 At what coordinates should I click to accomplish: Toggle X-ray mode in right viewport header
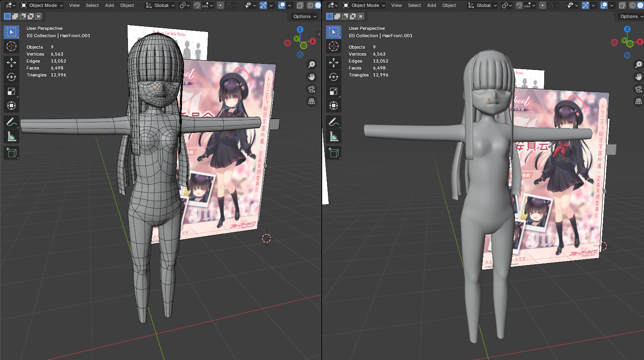pos(622,5)
